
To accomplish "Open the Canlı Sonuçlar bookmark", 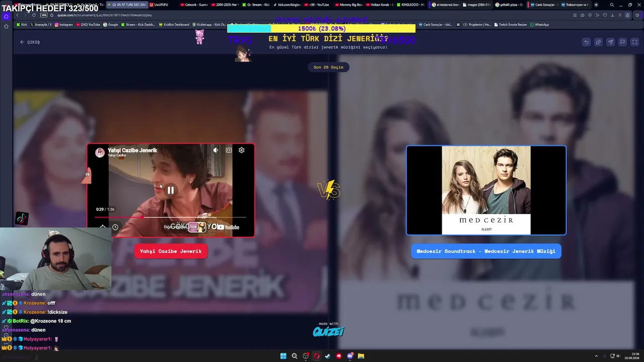I will coord(435,25).
